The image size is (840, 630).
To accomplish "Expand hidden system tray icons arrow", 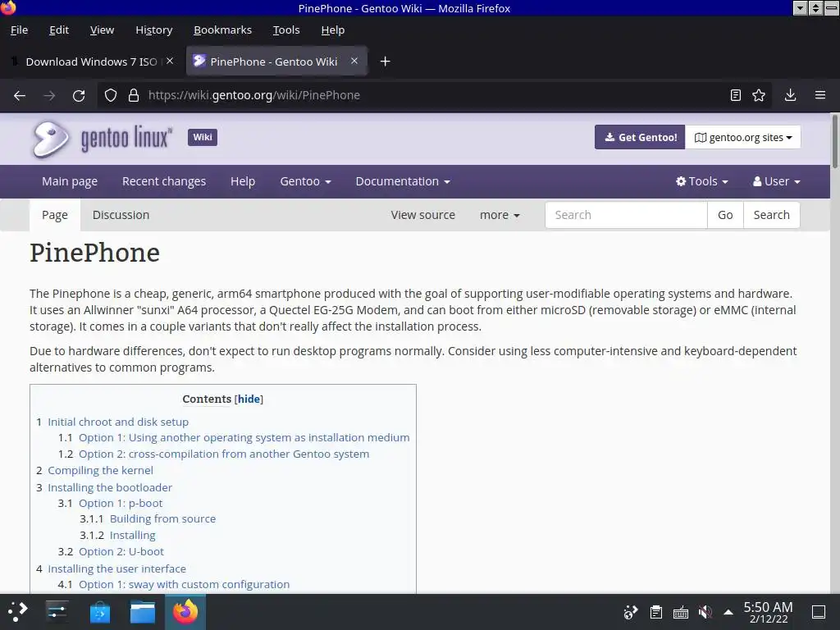I will [728, 612].
